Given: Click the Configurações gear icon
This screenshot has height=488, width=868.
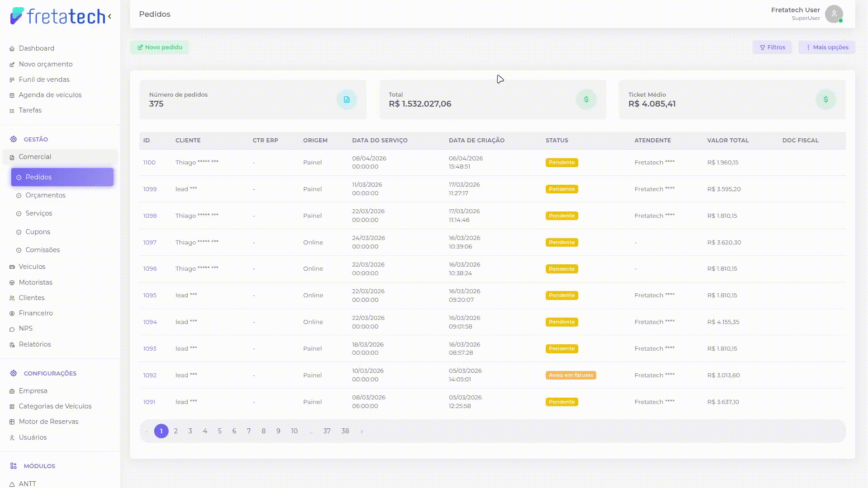Looking at the screenshot, I should coord(14,373).
